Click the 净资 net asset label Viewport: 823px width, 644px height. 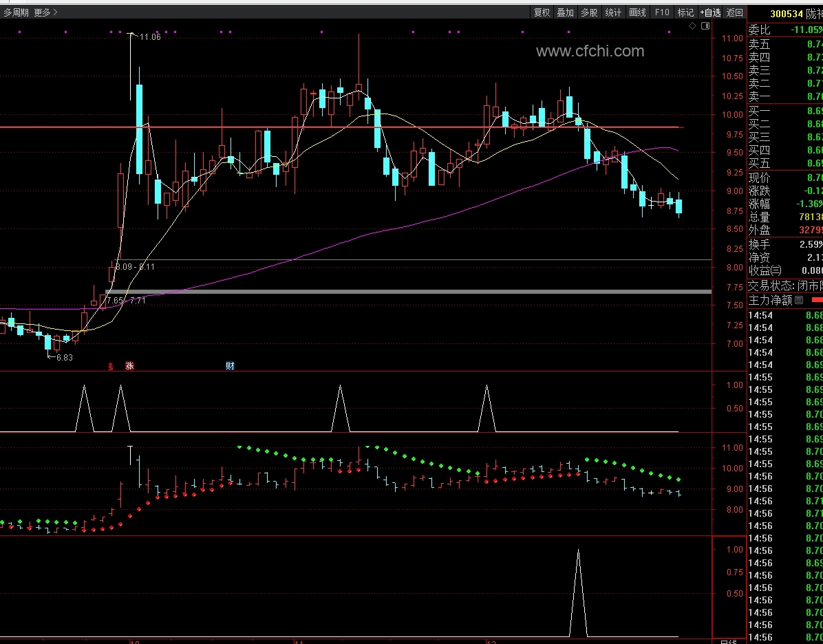point(759,258)
